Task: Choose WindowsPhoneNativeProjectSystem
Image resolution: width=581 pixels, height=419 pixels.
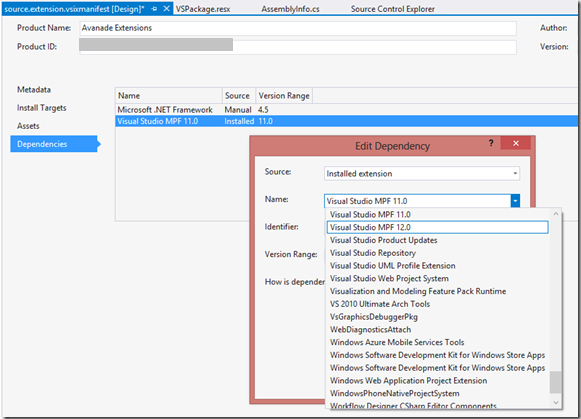Action: pyautogui.click(x=438, y=393)
